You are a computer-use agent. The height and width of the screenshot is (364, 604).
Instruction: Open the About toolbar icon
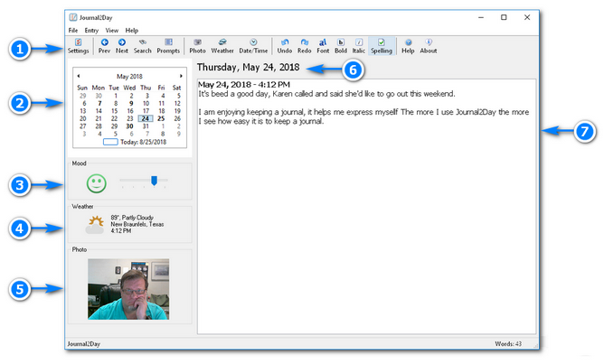pyautogui.click(x=429, y=46)
